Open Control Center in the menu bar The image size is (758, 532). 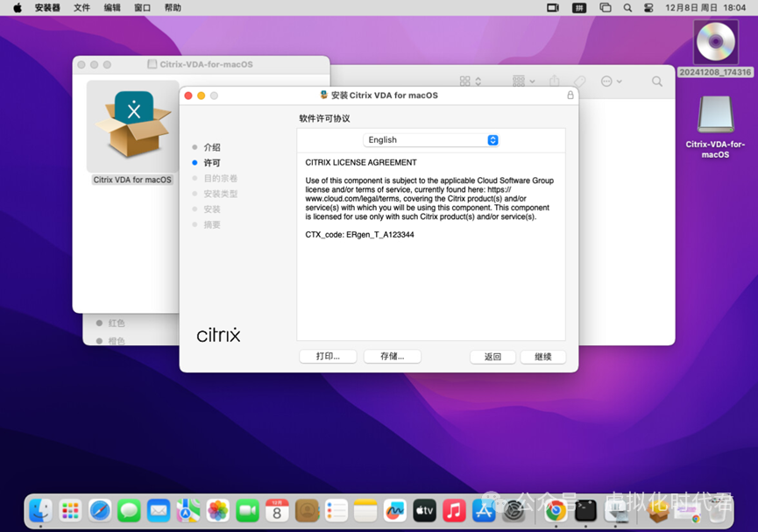[x=648, y=8]
